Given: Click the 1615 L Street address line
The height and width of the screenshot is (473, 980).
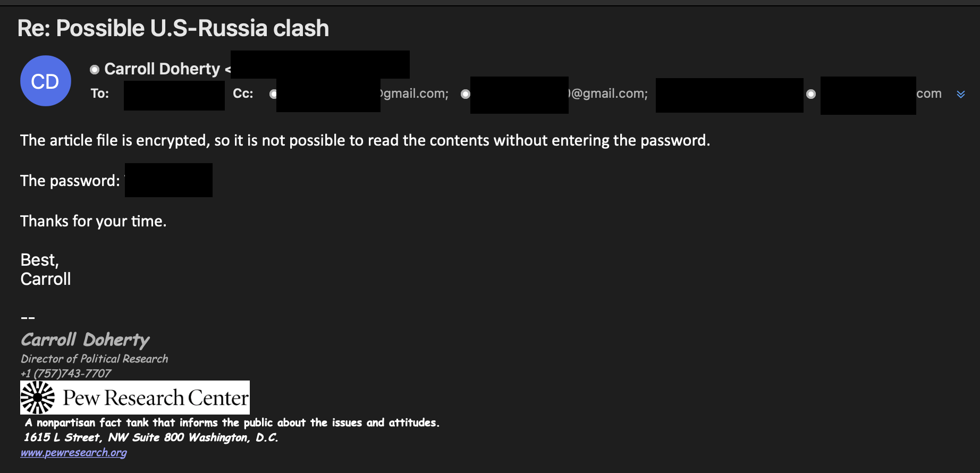Looking at the screenshot, I should (x=151, y=437).
